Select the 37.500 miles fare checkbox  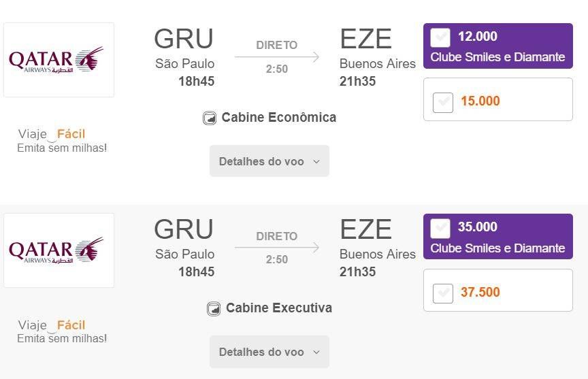(443, 293)
